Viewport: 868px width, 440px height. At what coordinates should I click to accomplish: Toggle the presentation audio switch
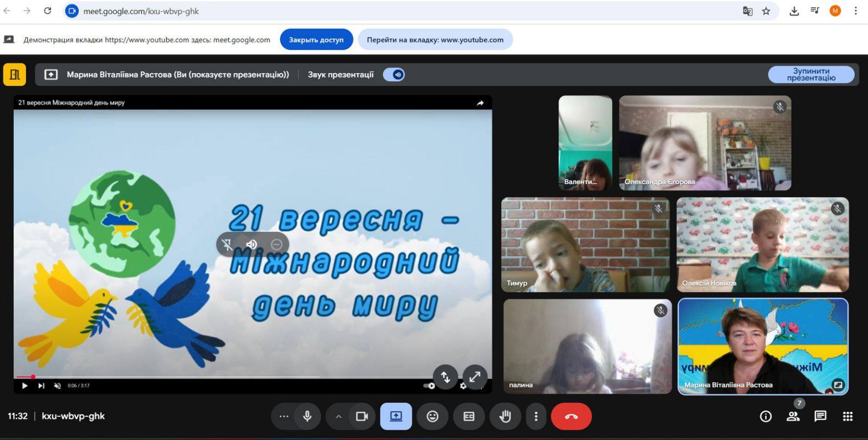pyautogui.click(x=394, y=75)
